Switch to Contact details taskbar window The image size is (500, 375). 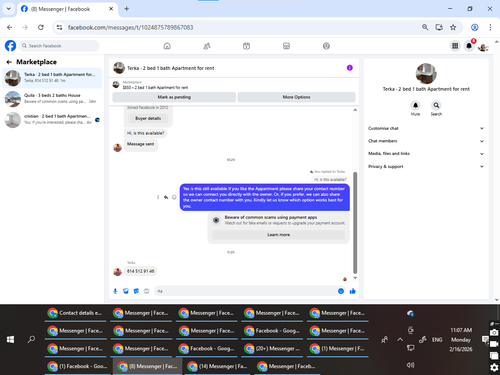[75, 313]
